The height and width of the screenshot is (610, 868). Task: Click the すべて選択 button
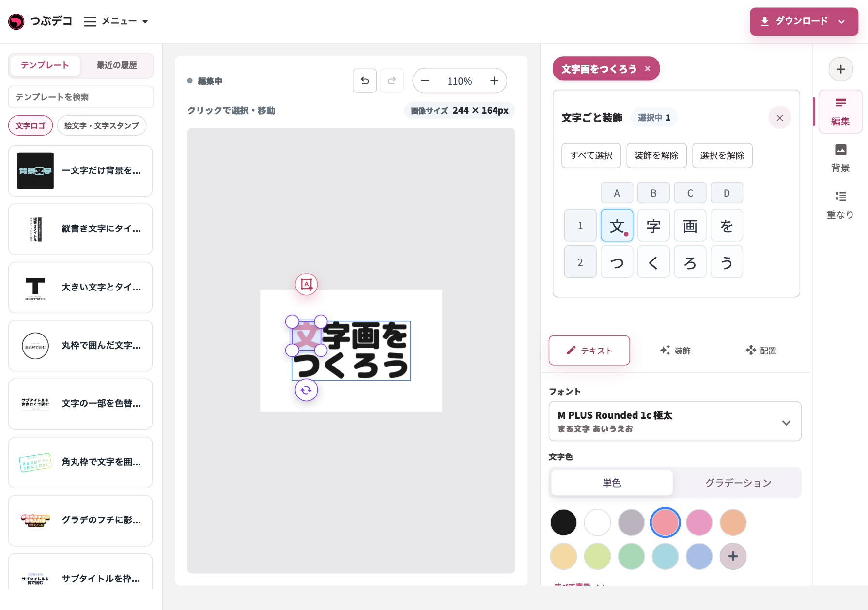tap(591, 155)
